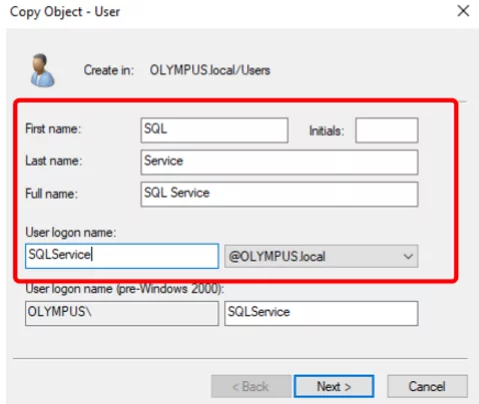Select the Last name field containing Service
The width and height of the screenshot is (479, 404).
coord(279,162)
